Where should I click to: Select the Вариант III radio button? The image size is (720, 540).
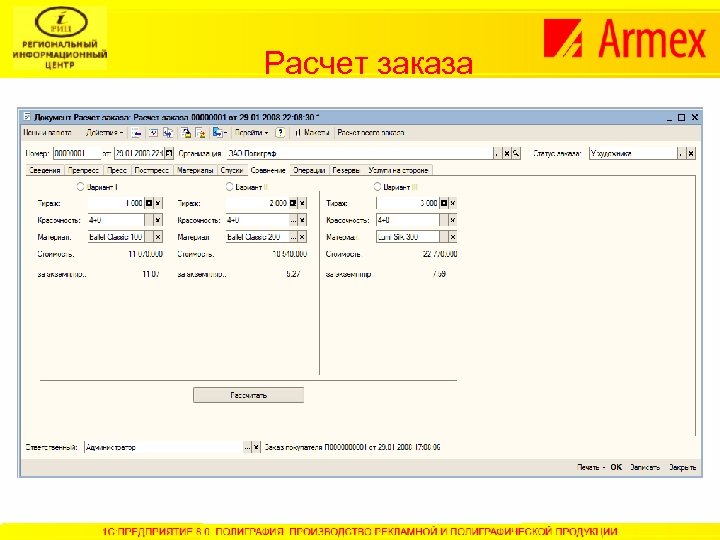click(377, 186)
